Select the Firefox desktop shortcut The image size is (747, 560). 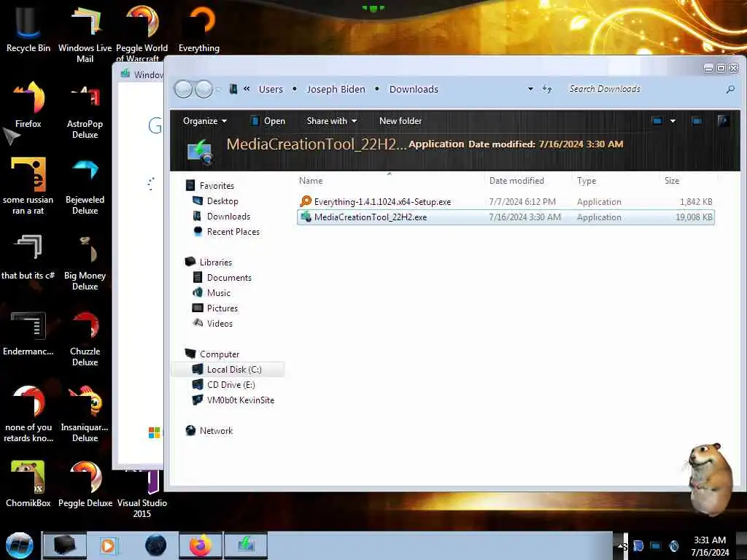click(28, 104)
